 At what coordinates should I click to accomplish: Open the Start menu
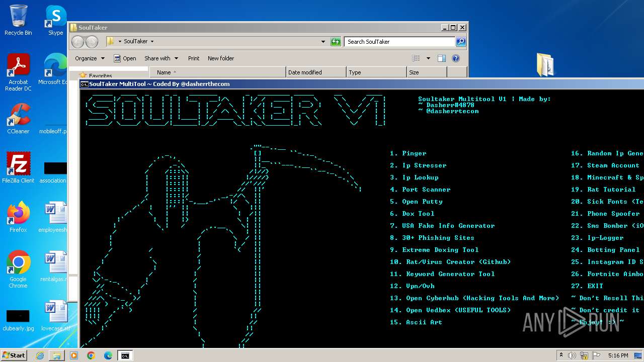14,355
